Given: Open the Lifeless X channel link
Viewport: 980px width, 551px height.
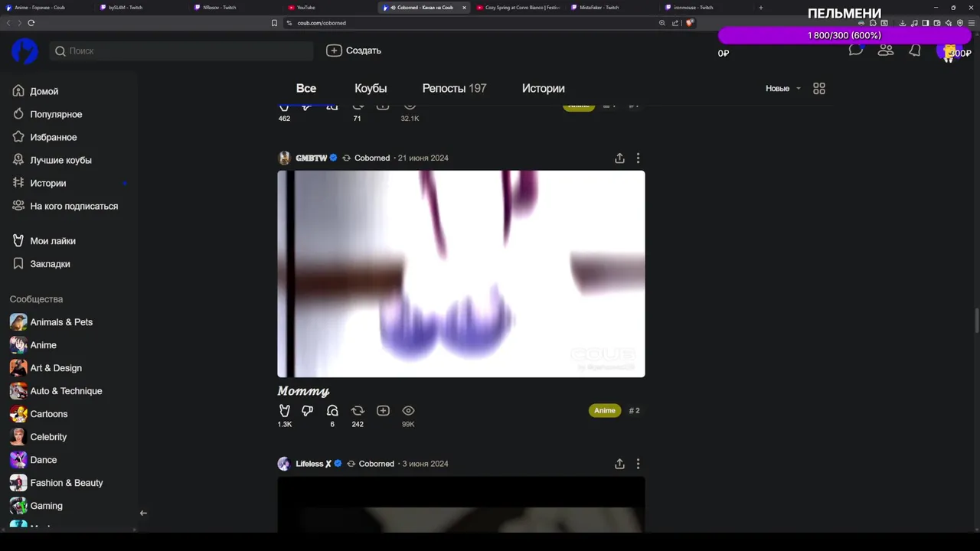Looking at the screenshot, I should click(x=314, y=464).
